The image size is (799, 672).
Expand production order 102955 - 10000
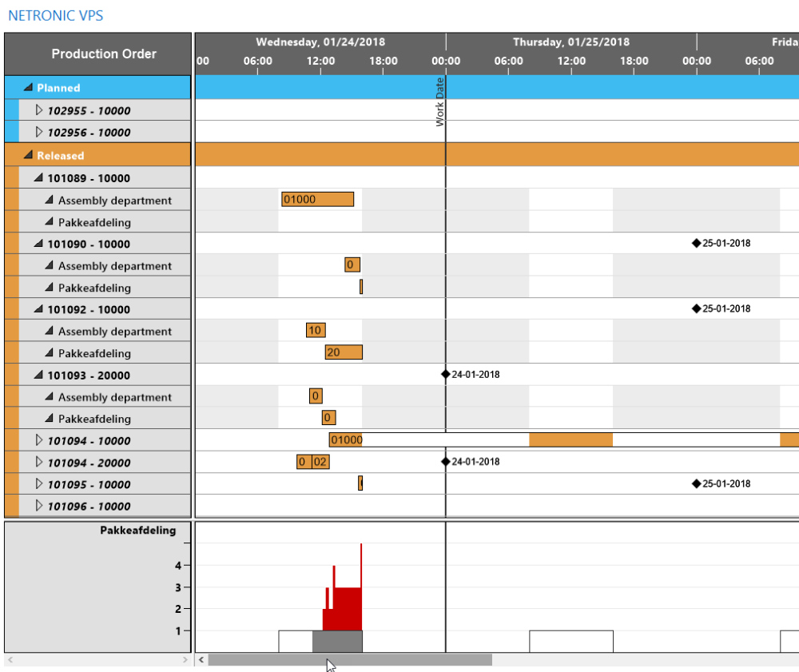point(38,110)
